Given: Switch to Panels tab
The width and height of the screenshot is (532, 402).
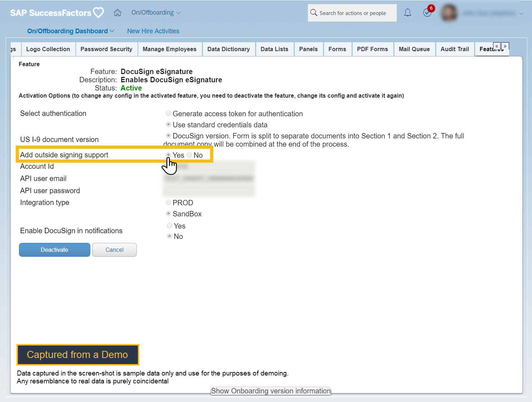Looking at the screenshot, I should (308, 49).
